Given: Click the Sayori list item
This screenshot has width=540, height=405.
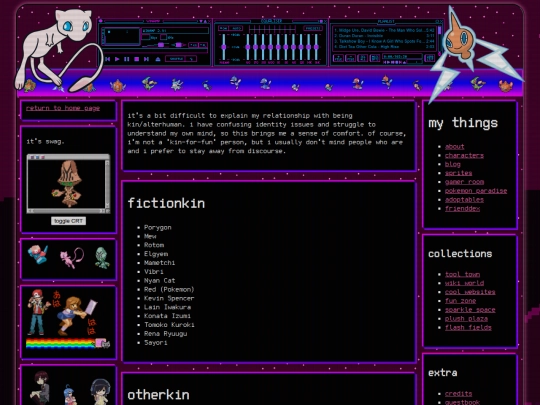Looking at the screenshot, I should click(156, 342).
